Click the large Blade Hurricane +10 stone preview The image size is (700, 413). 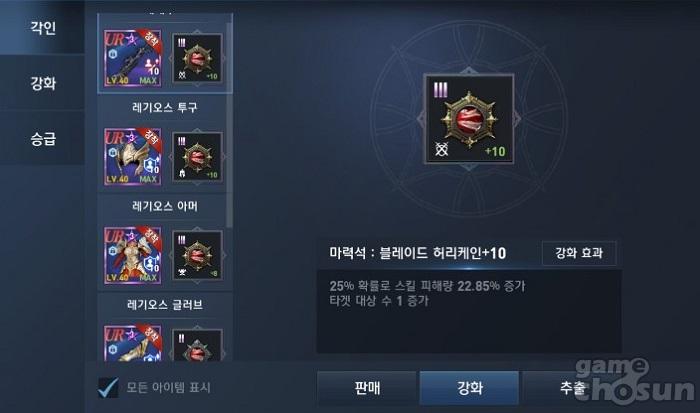469,119
